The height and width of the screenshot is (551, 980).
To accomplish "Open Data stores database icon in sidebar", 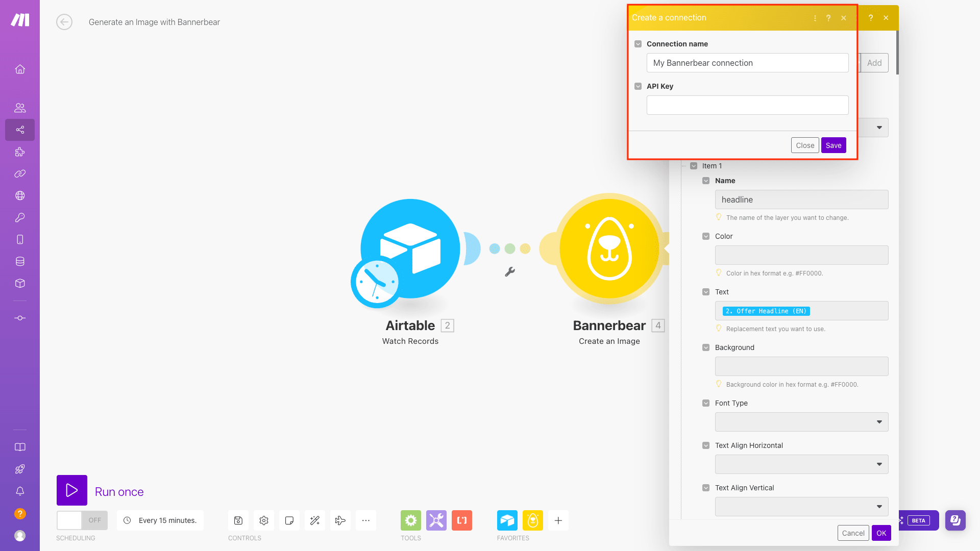I will coord(20,261).
